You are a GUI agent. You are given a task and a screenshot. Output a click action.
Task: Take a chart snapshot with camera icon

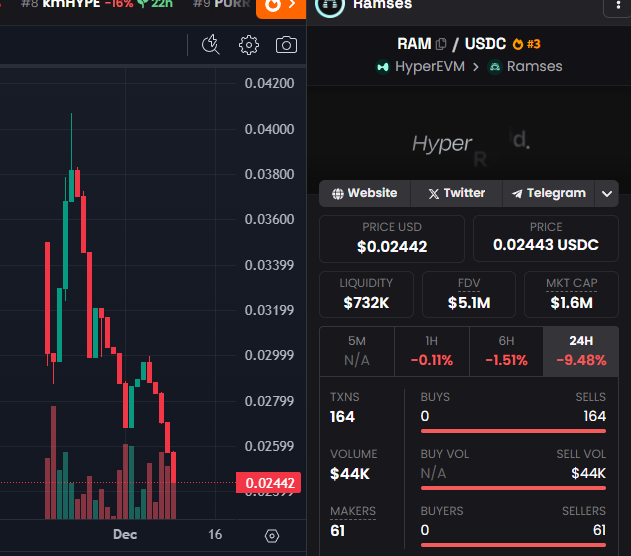286,45
